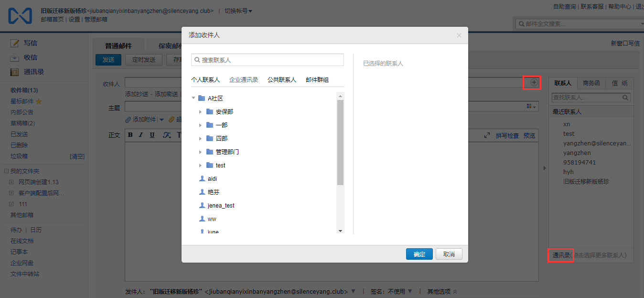644x298 pixels.
Task: Click the test folder icon
Action: (x=210, y=165)
